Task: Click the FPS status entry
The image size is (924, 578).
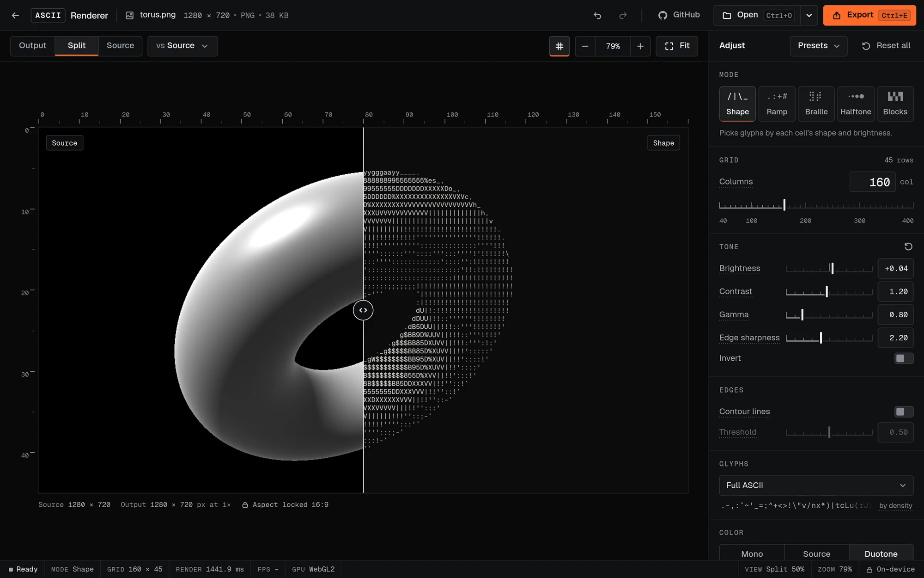Action: (268, 569)
